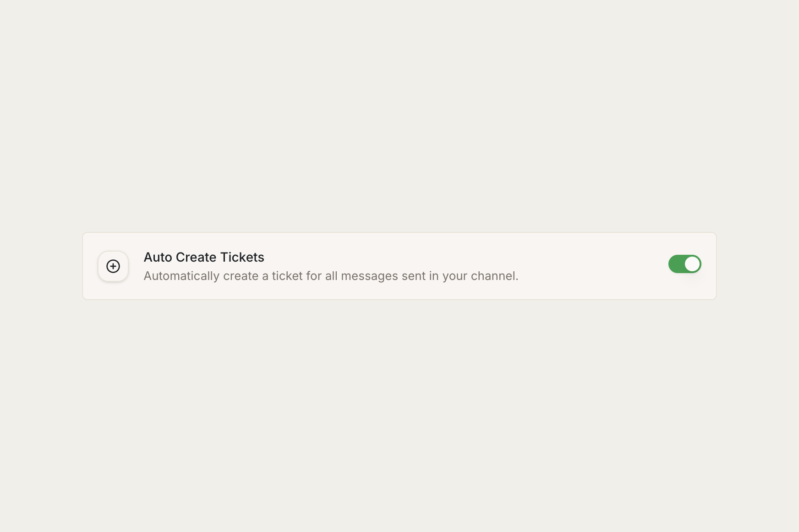
Task: Click the add icon beside Auto Create Tickets
Action: tap(113, 266)
